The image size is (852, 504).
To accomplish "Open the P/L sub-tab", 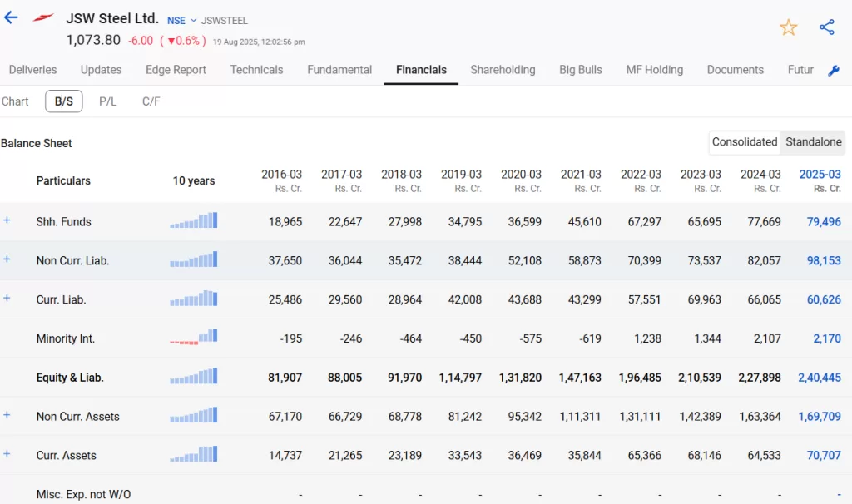I will 107,101.
